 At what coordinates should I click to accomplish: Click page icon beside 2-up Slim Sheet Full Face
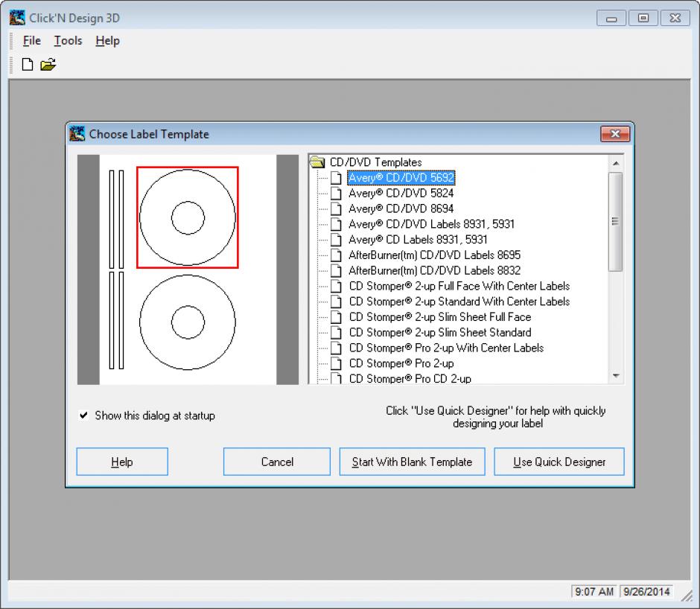coord(336,317)
